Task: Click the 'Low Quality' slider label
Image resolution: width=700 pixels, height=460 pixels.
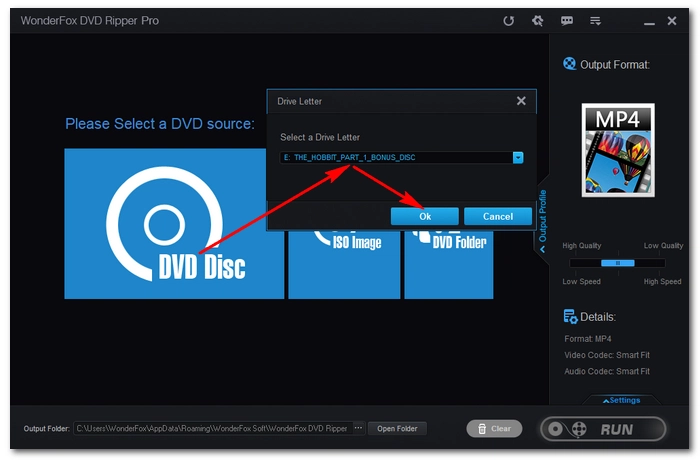Action: (x=663, y=246)
